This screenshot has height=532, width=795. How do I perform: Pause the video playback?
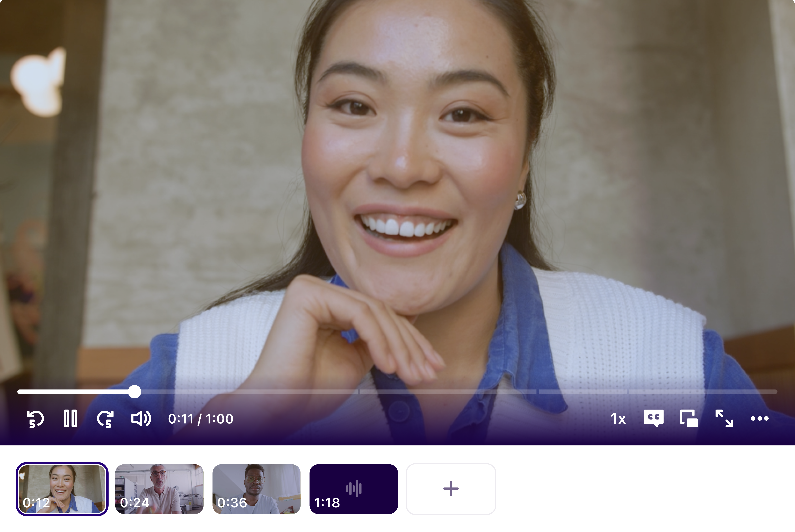click(70, 419)
